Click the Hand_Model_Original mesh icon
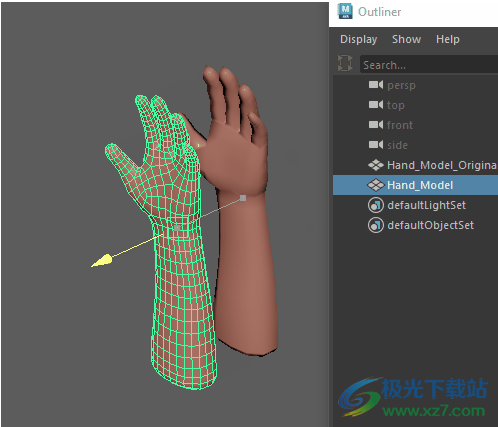This screenshot has width=498, height=427. pos(376,165)
